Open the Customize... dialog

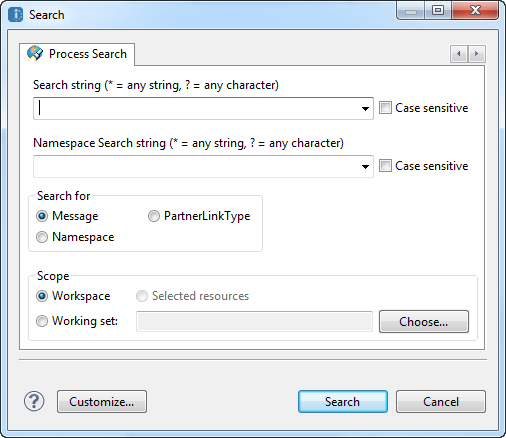(x=102, y=402)
